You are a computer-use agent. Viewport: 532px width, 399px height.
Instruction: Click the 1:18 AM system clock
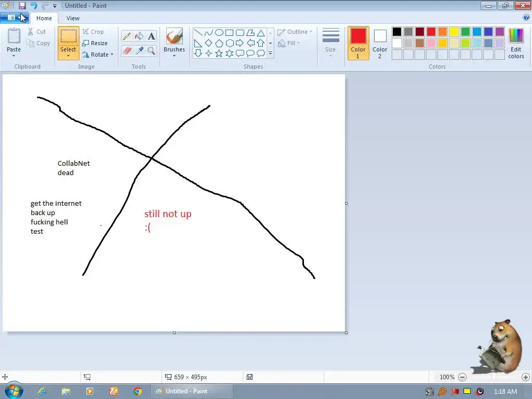[x=506, y=392]
